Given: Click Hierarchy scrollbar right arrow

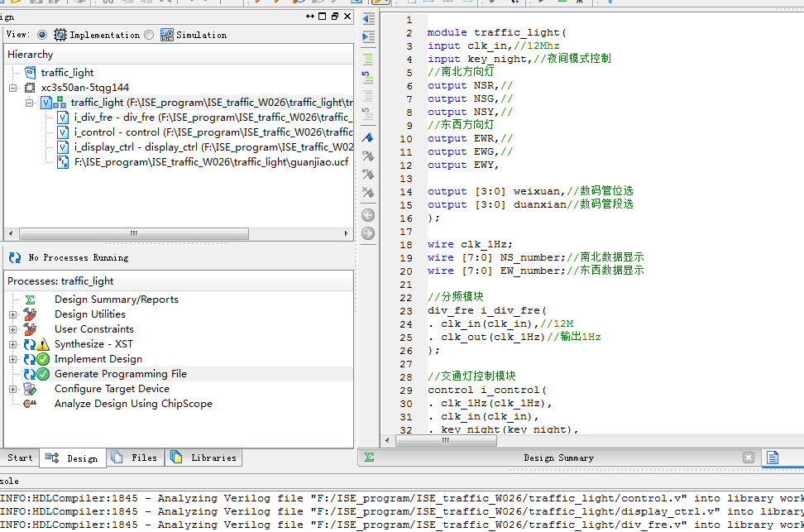Looking at the screenshot, I should pos(346,233).
